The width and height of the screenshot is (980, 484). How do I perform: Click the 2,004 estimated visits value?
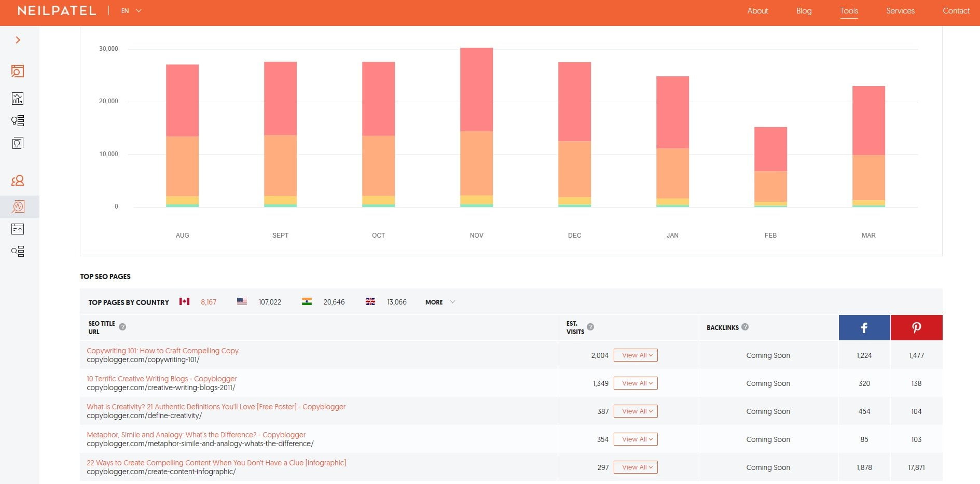600,355
